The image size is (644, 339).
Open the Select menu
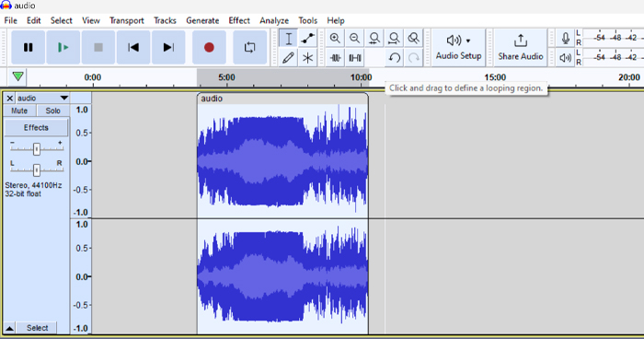tap(62, 20)
